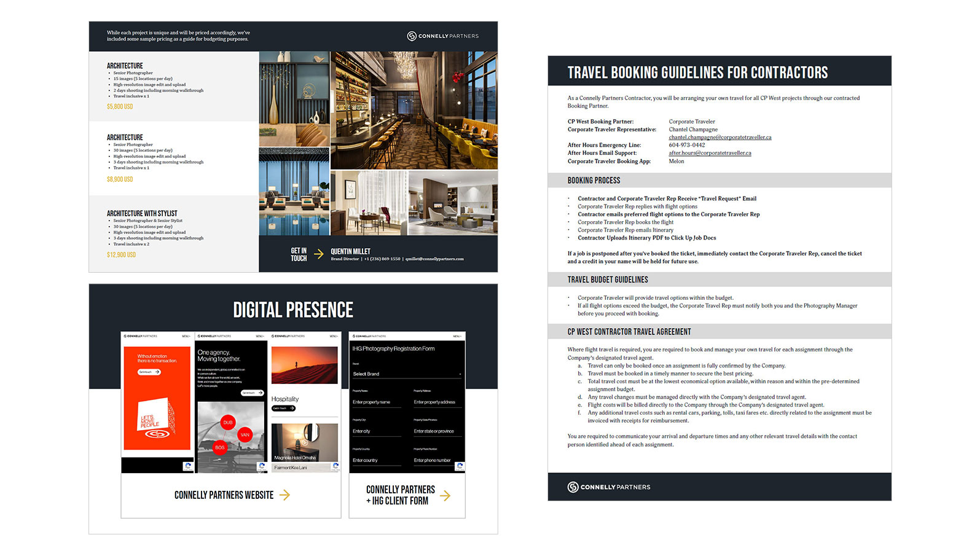Screen dimensions: 980x556
Task: Click the after.hours email support link
Action: (710, 153)
